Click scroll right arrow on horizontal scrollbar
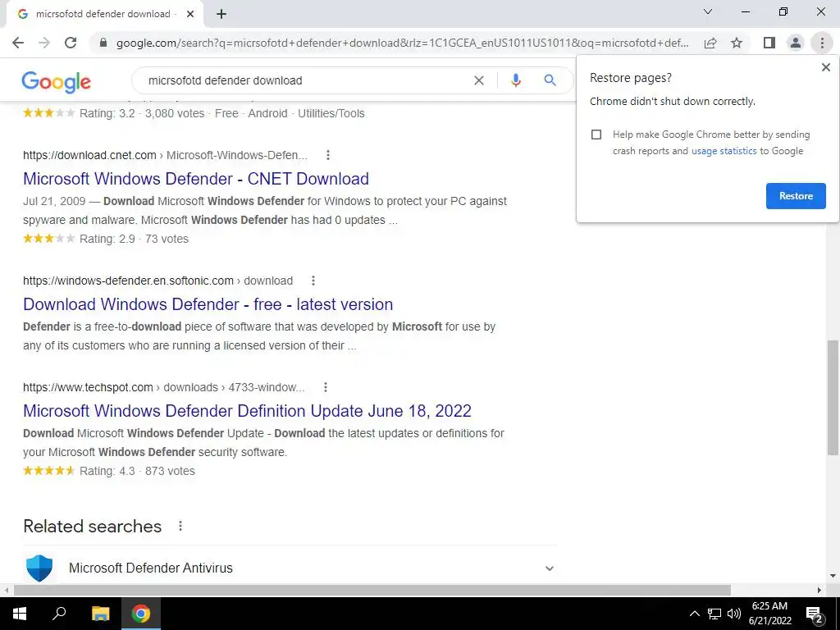 pyautogui.click(x=819, y=591)
